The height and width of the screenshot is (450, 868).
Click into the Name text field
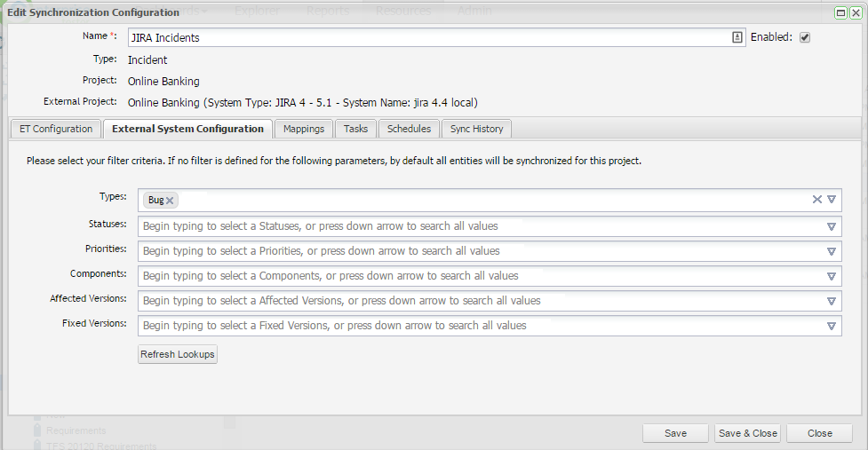pyautogui.click(x=426, y=38)
